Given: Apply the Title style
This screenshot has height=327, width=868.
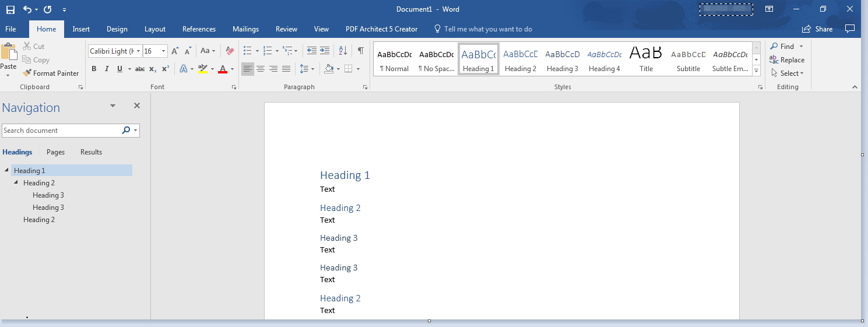Looking at the screenshot, I should coord(646,58).
